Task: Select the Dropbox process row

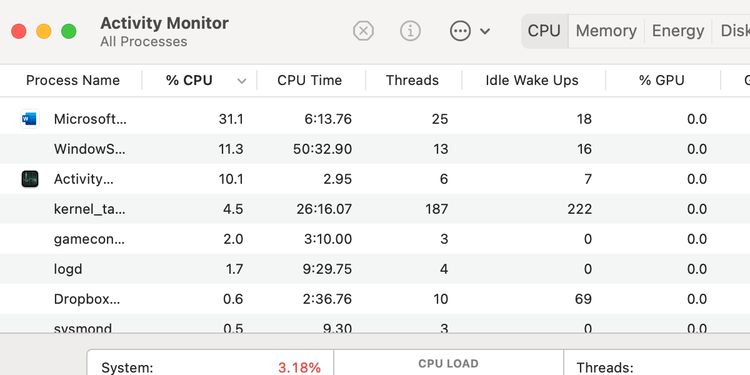Action: point(375,299)
